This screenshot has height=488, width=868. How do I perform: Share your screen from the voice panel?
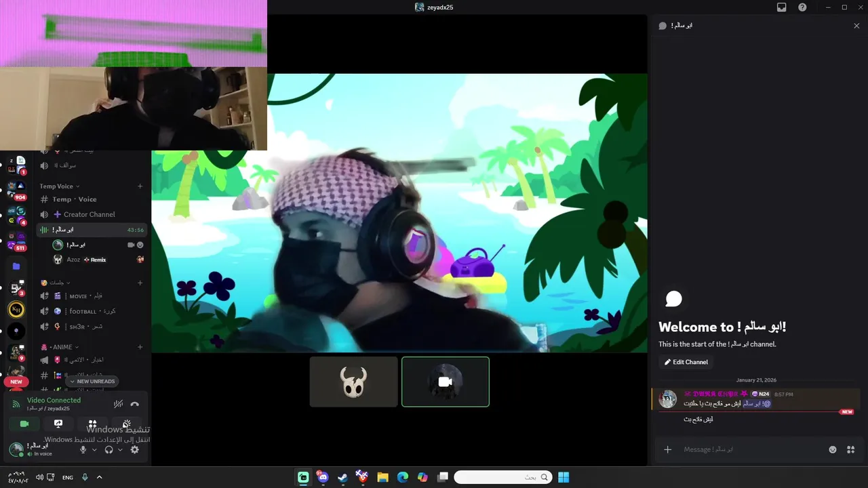58,424
